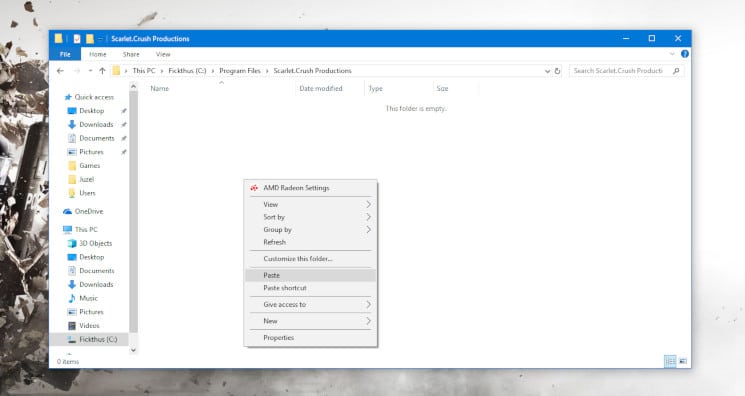Select Pictures icon under Quick access

pos(72,152)
